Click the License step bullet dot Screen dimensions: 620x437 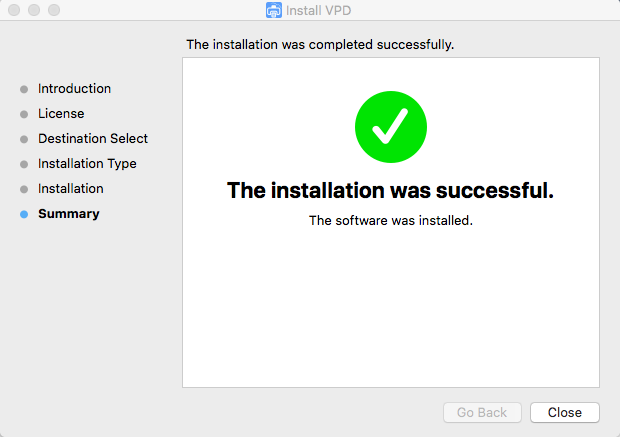24,114
